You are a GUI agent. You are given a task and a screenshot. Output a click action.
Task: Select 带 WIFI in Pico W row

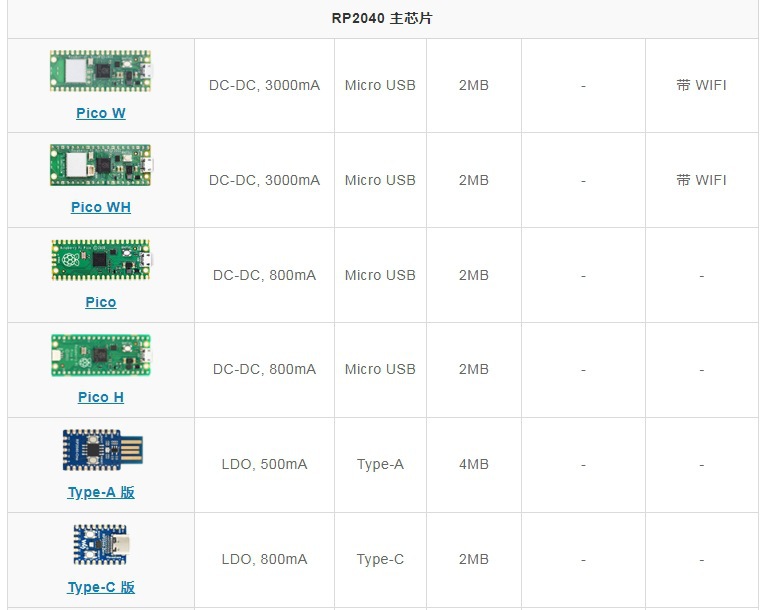(702, 85)
